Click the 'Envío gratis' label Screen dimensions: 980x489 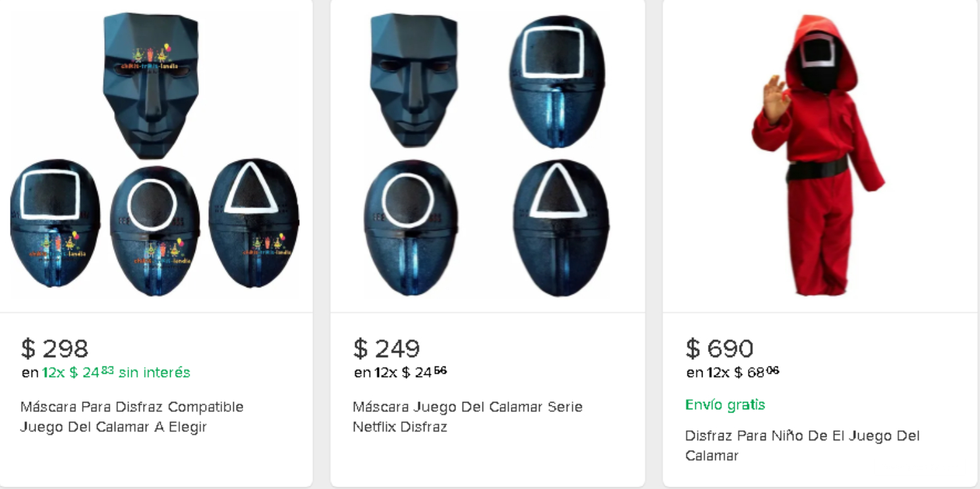tap(725, 405)
